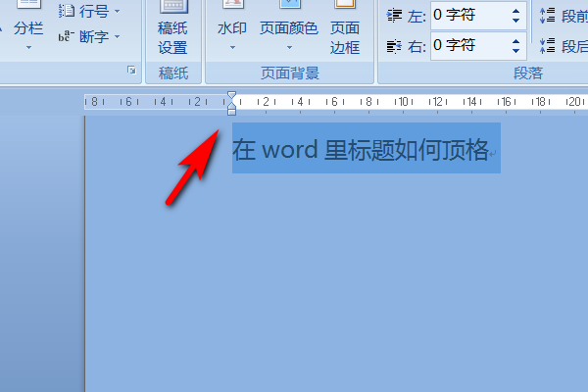Click ruler mark 10 on horizontal ruler
This screenshot has height=392, width=588.
tap(403, 102)
